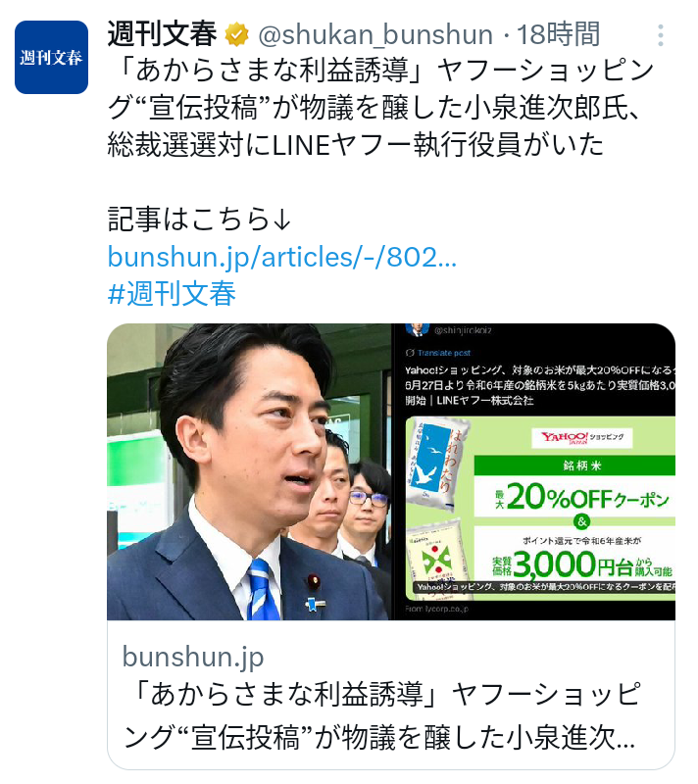Click the 18時間 timestamp
The width and height of the screenshot is (698, 784).
click(x=558, y=35)
